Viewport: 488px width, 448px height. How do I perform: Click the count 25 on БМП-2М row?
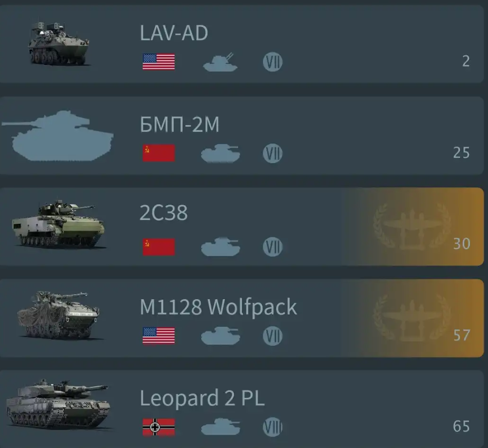coord(461,152)
